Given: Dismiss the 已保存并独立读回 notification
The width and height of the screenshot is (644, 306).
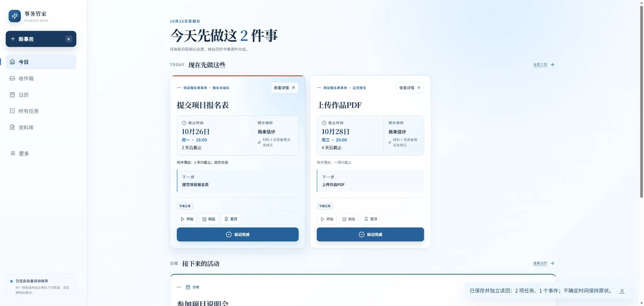Looking at the screenshot, I should (622, 291).
